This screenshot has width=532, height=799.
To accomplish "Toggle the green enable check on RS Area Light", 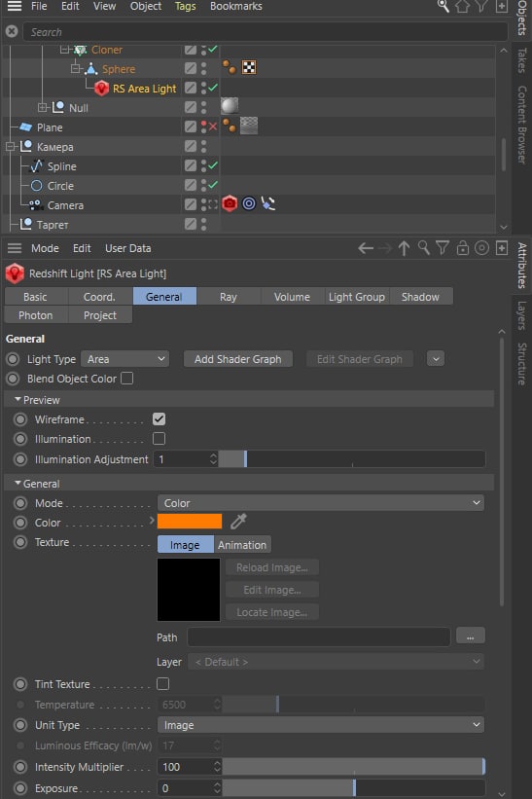I will 213,88.
